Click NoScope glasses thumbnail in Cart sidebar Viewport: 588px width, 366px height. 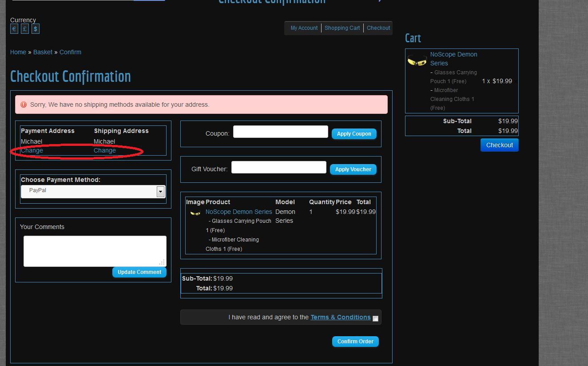pos(417,61)
